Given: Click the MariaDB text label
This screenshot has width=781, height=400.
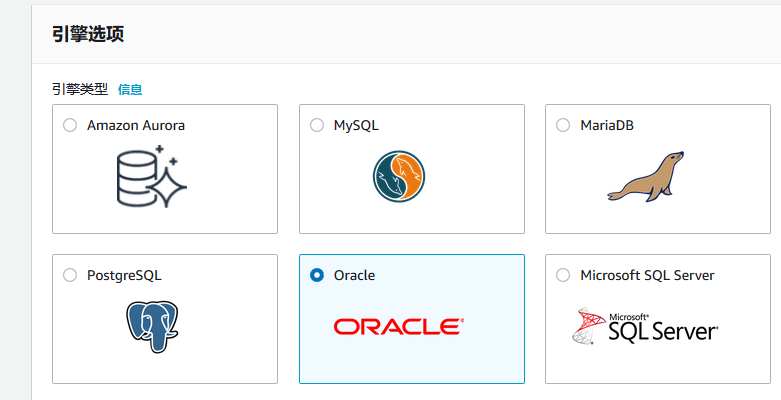Looking at the screenshot, I should 607,126.
